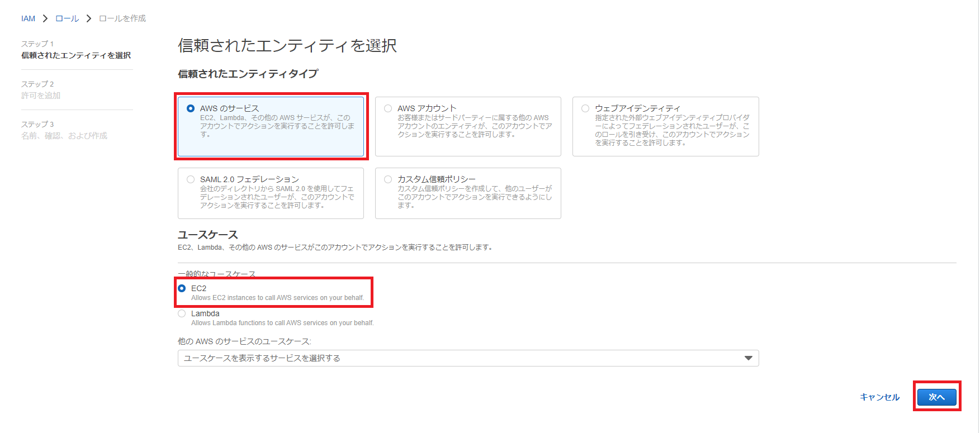Click the カスタム信頼ポリシー card description text
The height and width of the screenshot is (433, 980).
475,197
